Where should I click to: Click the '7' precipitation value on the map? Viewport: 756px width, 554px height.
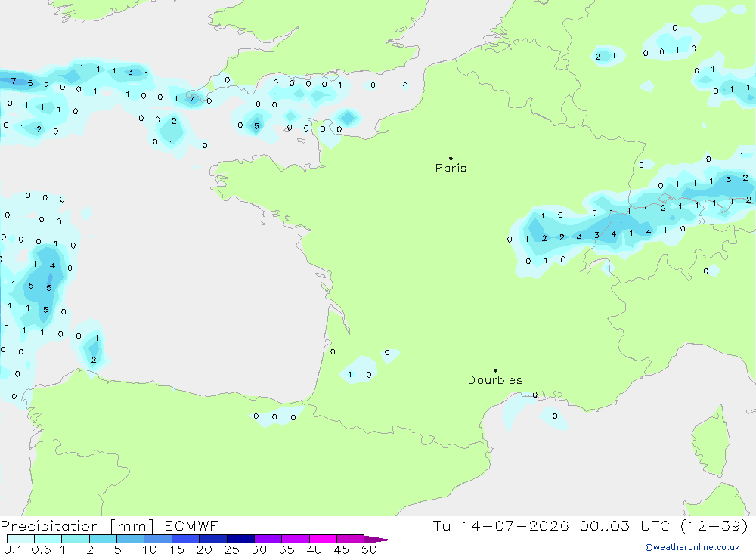coord(14,81)
